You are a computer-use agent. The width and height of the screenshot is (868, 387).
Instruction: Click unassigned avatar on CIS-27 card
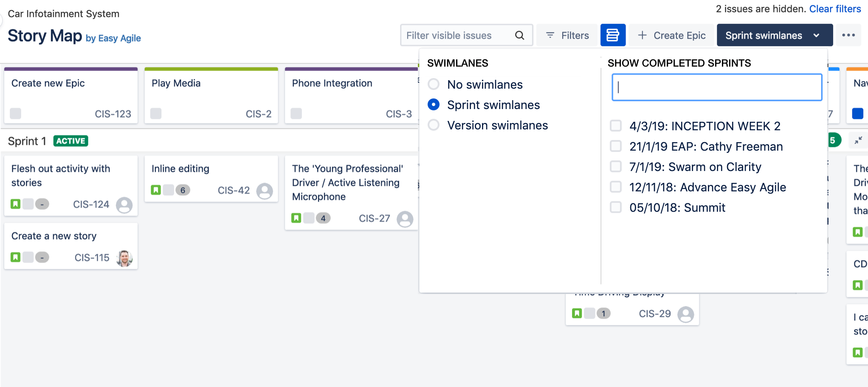405,219
